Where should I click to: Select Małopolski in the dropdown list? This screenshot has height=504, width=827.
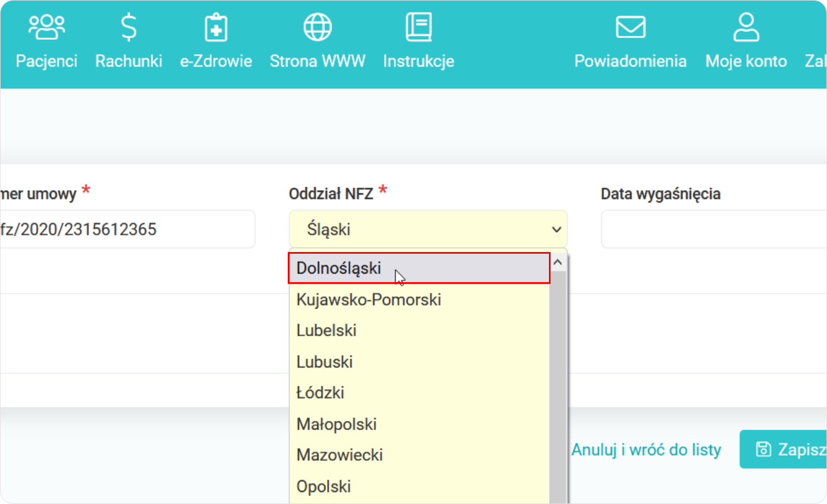click(419, 424)
